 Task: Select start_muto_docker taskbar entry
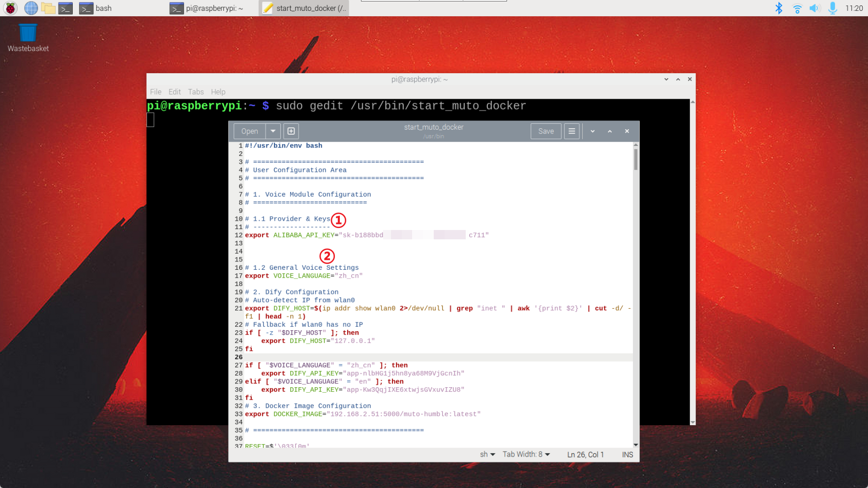pos(304,8)
